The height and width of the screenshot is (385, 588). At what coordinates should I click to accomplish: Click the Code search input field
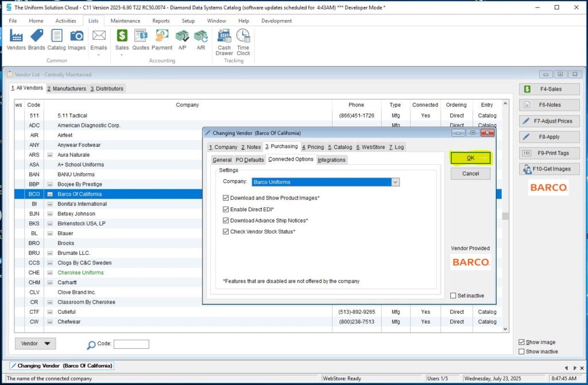click(131, 344)
